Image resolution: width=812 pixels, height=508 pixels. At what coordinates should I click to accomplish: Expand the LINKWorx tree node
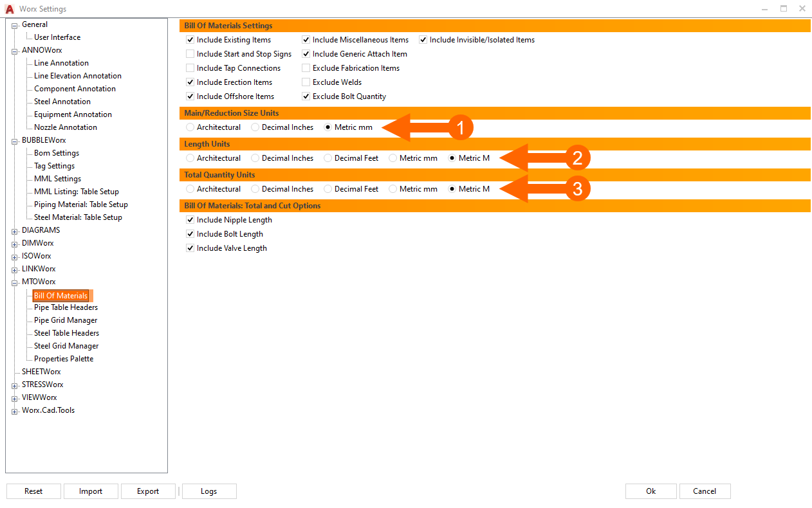[x=15, y=270]
